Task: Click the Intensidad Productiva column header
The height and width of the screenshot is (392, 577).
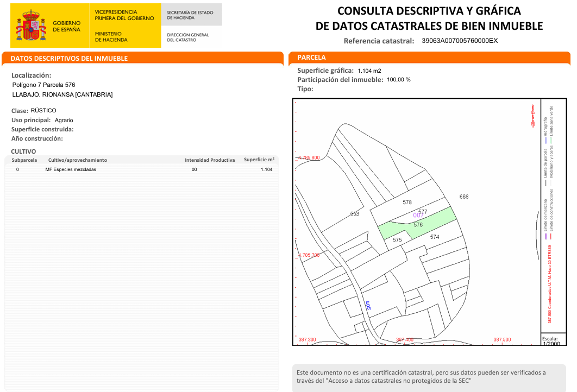Action: [x=210, y=160]
